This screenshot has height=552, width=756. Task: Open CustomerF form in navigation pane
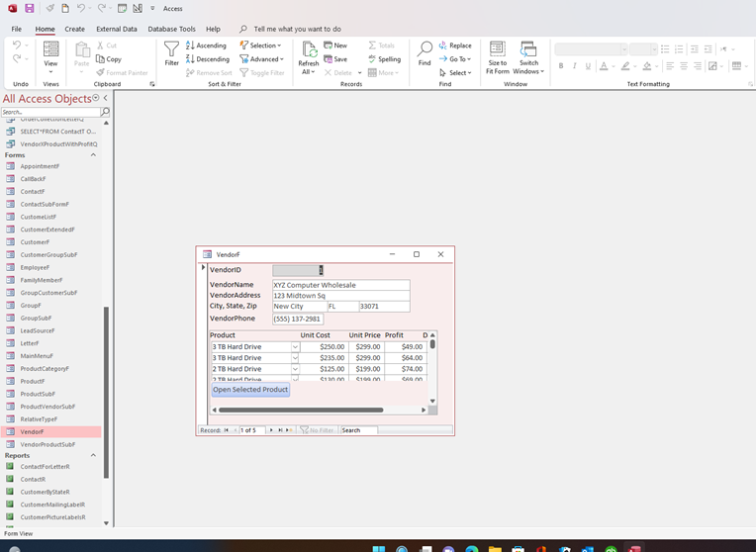coord(35,242)
